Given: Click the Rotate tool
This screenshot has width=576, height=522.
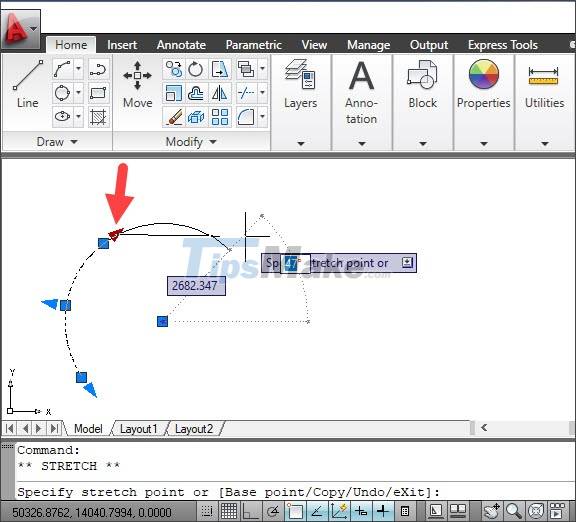Looking at the screenshot, I should 196,69.
